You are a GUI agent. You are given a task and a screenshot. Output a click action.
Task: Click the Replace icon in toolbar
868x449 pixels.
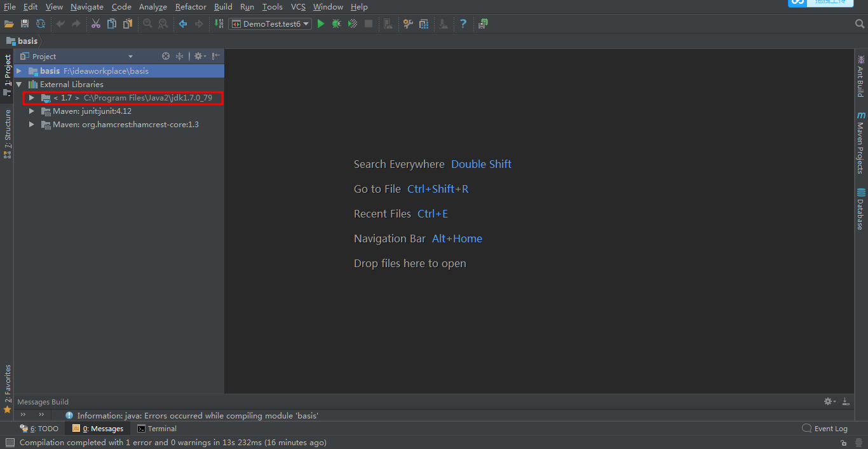163,24
